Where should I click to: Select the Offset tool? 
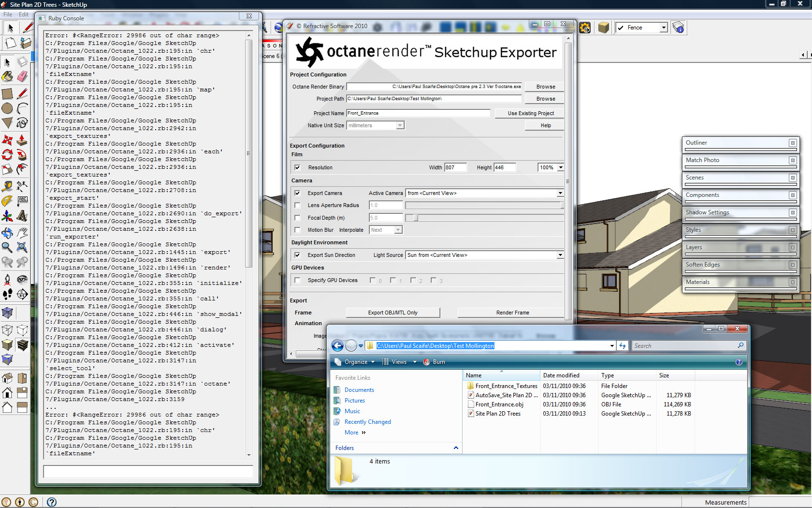(22, 169)
